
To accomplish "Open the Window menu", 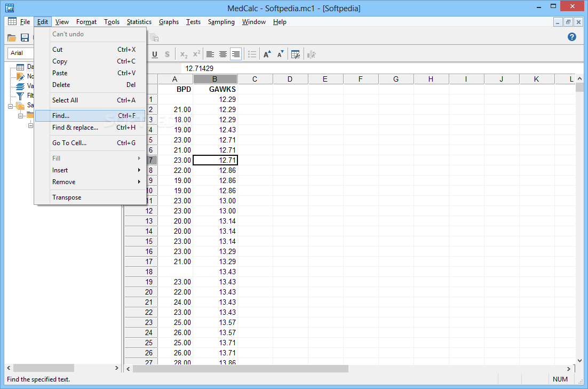I will pos(254,22).
